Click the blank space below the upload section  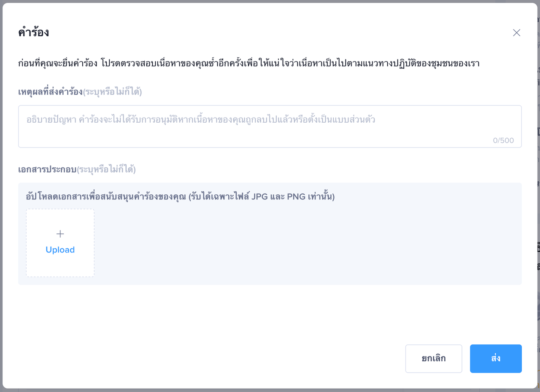click(x=270, y=312)
